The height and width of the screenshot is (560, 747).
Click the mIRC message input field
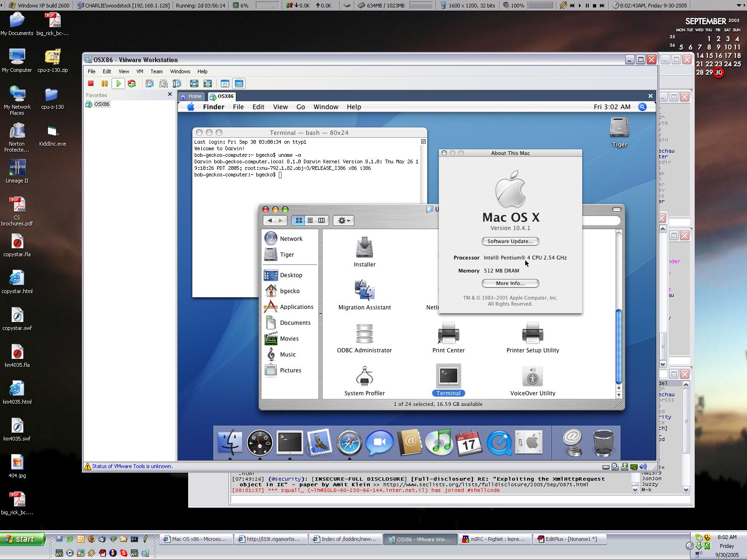point(460,499)
